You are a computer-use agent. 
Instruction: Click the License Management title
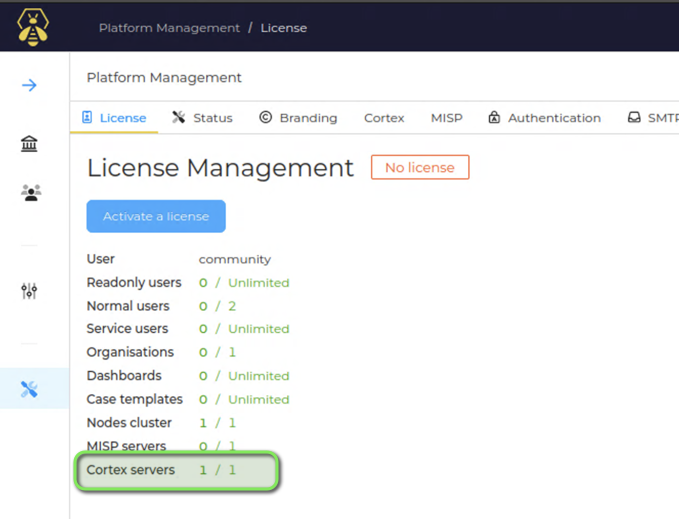(220, 168)
